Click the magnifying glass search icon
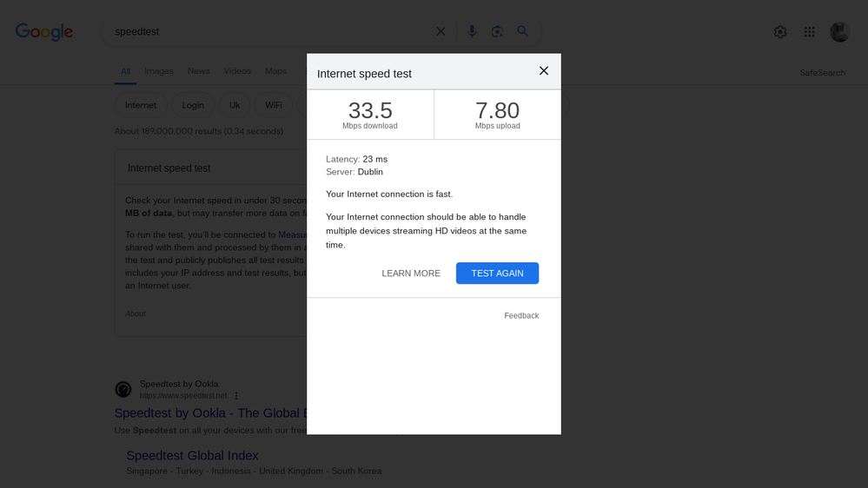This screenshot has width=868, height=488. (x=523, y=32)
